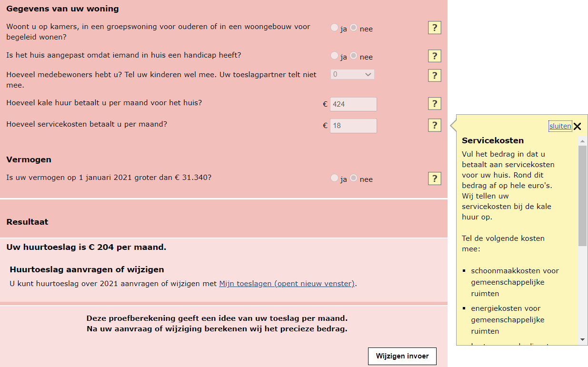Open help for the handicap aanpassing question

(x=434, y=56)
